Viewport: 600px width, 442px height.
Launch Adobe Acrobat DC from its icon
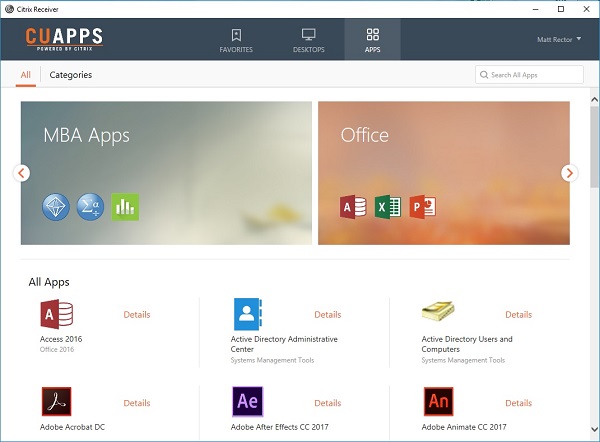point(57,401)
